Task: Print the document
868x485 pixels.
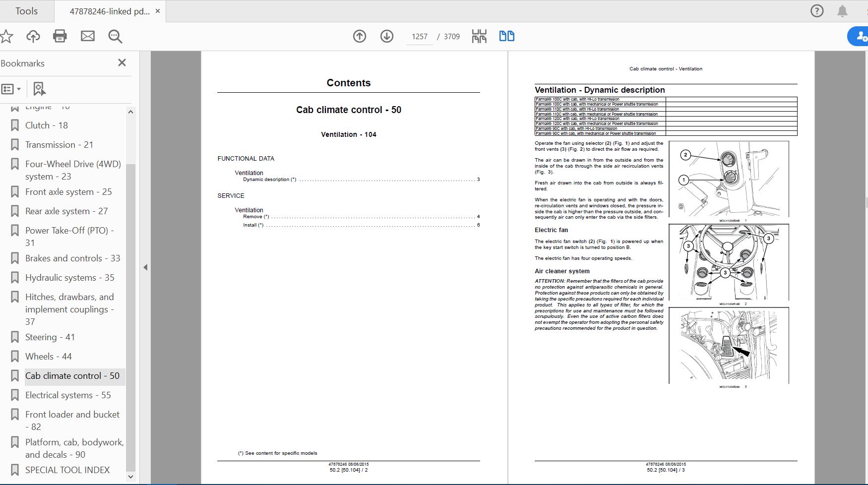Action: (x=60, y=36)
